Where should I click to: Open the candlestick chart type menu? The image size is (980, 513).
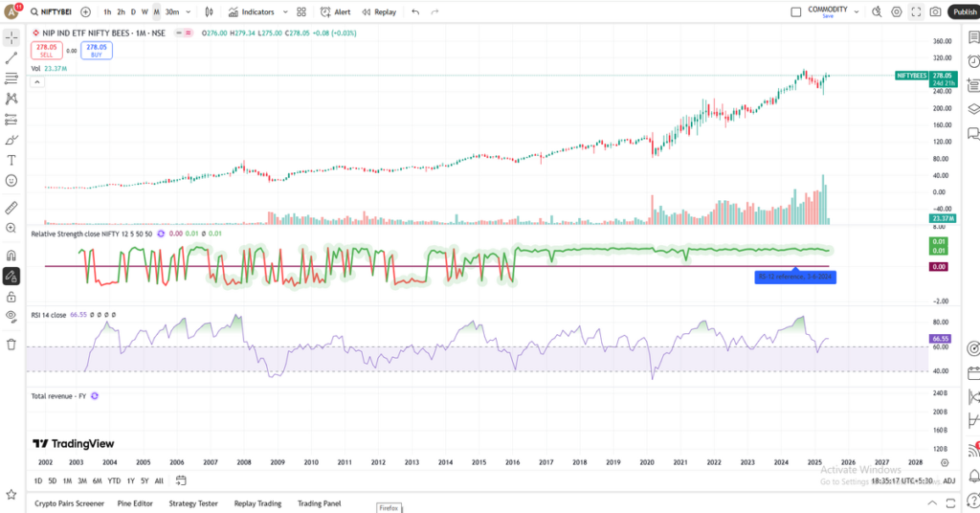pos(209,11)
